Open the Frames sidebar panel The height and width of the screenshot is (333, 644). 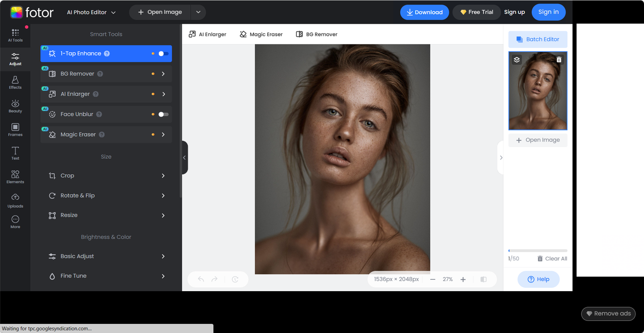(15, 130)
